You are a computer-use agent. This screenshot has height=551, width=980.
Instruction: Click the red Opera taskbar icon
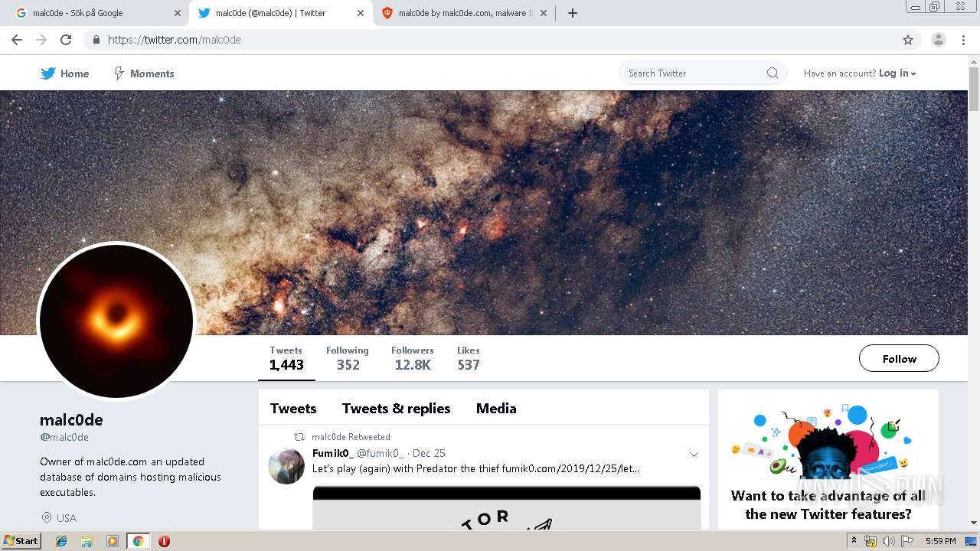tap(164, 541)
